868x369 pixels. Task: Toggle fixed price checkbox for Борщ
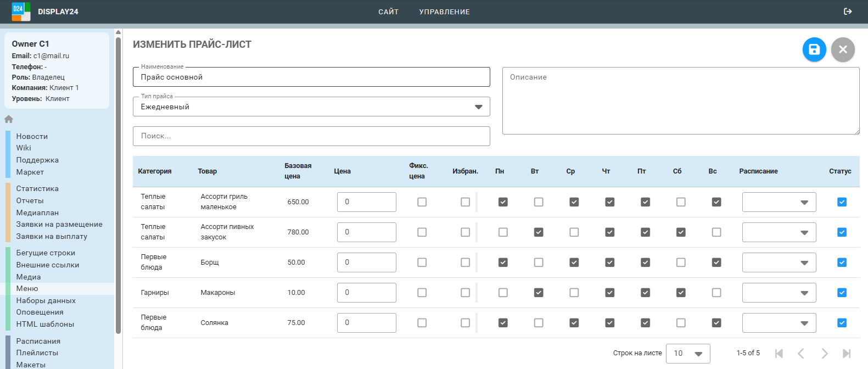422,262
